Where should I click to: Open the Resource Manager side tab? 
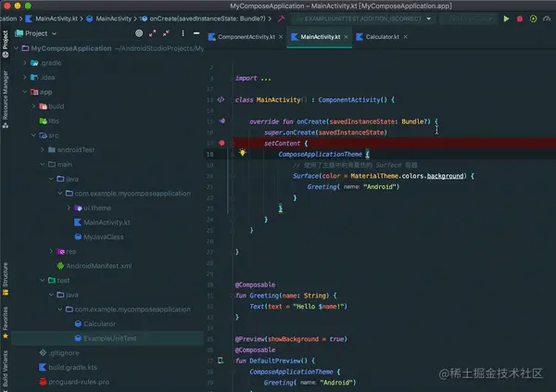click(6, 99)
